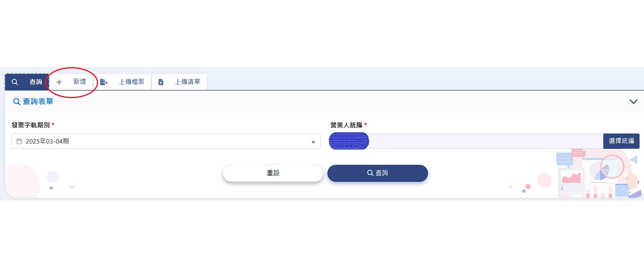644x267 pixels.
Task: Clear the 2025年03-04期 selection with the x
Action: pos(313,142)
